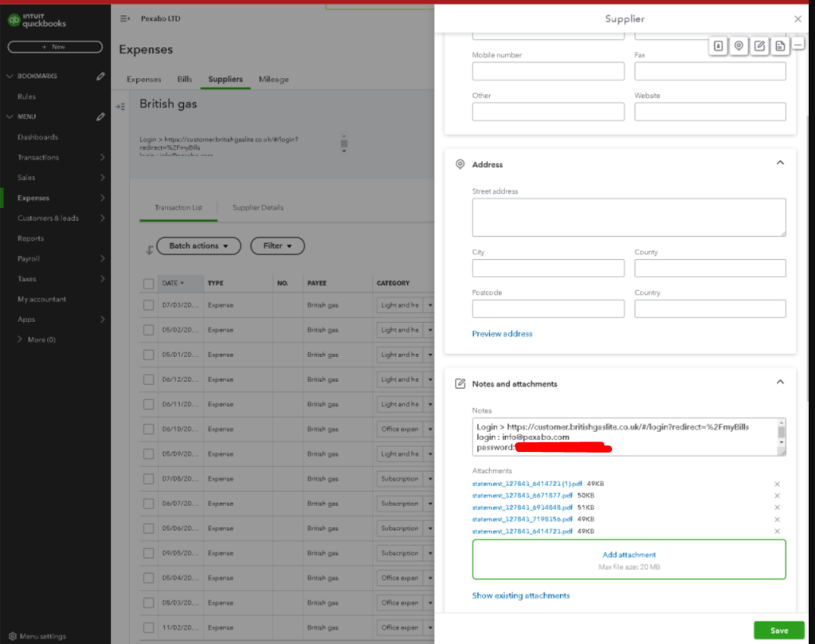This screenshot has width=815, height=644.
Task: Select the 05/02 expense row checkbox
Action: (149, 330)
